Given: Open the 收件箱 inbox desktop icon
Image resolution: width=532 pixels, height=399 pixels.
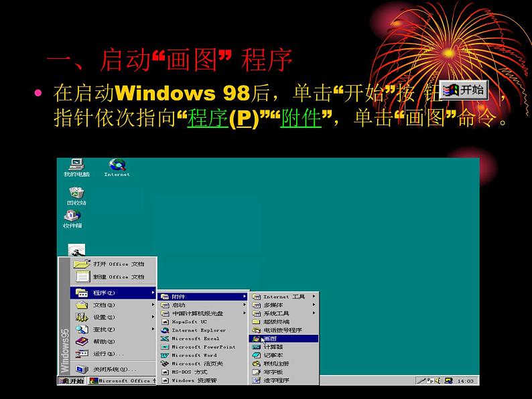Looking at the screenshot, I should tap(72, 219).
